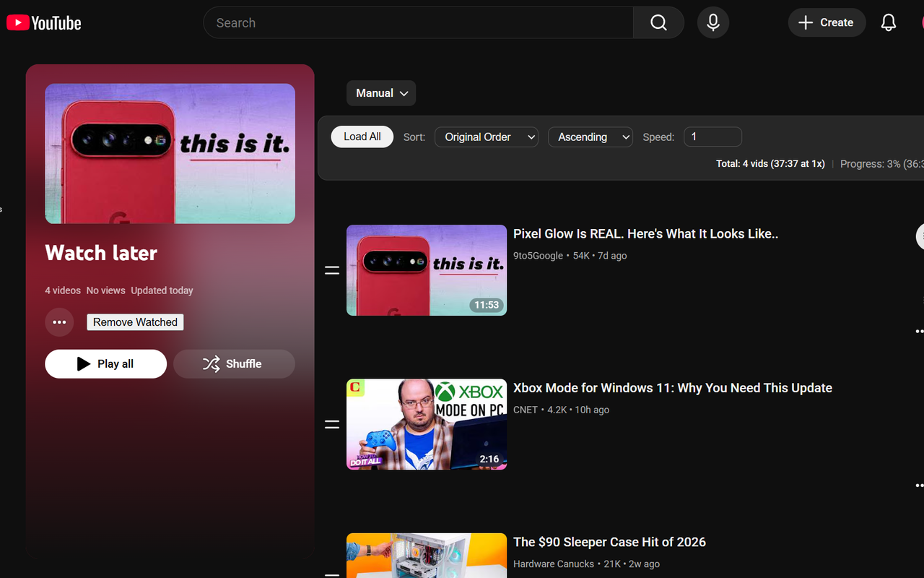Viewport: 924px width, 578px height.
Task: Click the 'Watch later' playlist heading
Action: [x=101, y=253]
